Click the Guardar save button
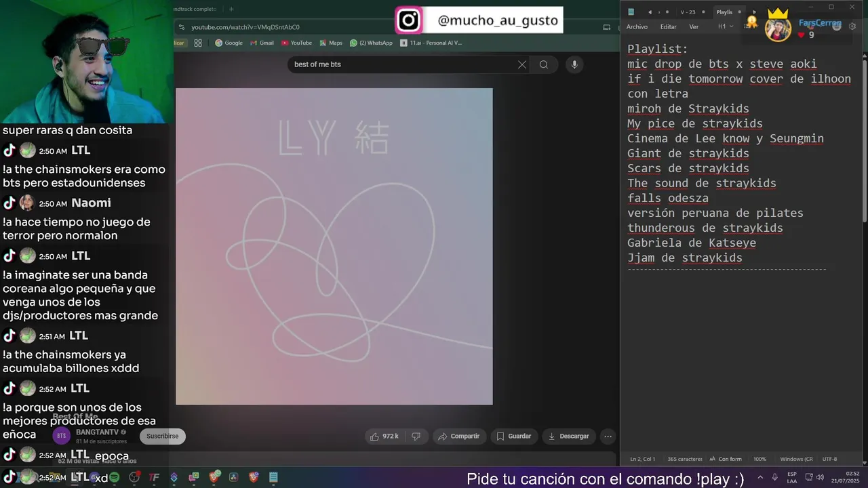 pyautogui.click(x=513, y=436)
